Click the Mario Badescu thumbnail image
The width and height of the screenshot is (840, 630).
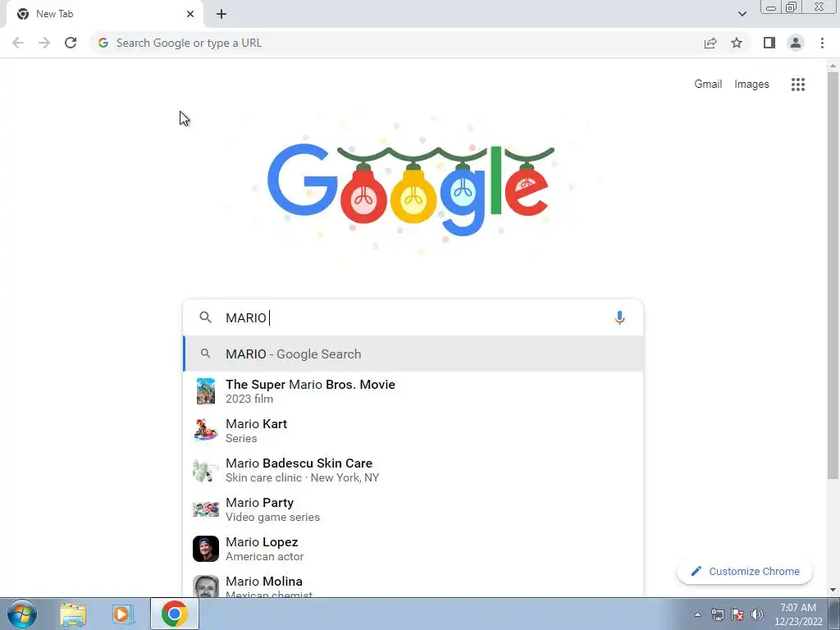[x=206, y=470]
